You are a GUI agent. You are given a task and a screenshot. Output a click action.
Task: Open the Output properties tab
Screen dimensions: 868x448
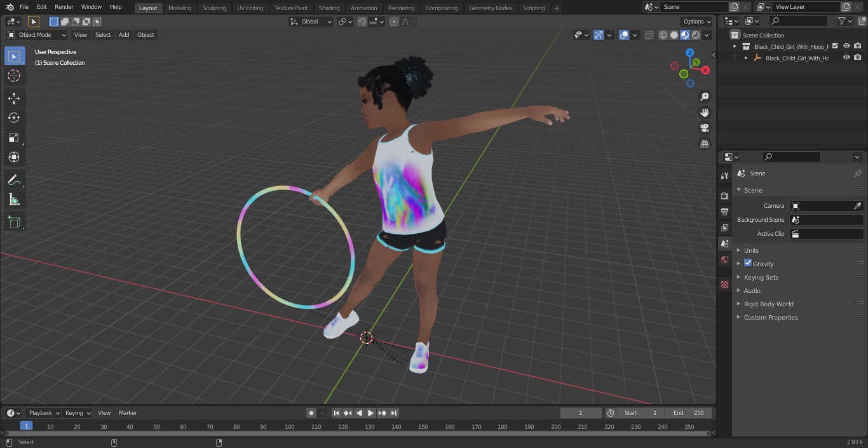click(724, 212)
